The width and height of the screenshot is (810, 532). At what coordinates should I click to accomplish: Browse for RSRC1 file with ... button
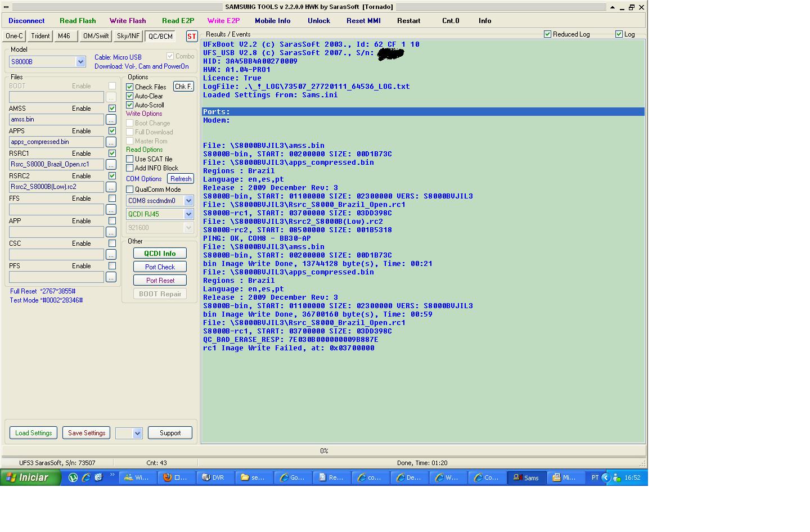[x=111, y=165]
